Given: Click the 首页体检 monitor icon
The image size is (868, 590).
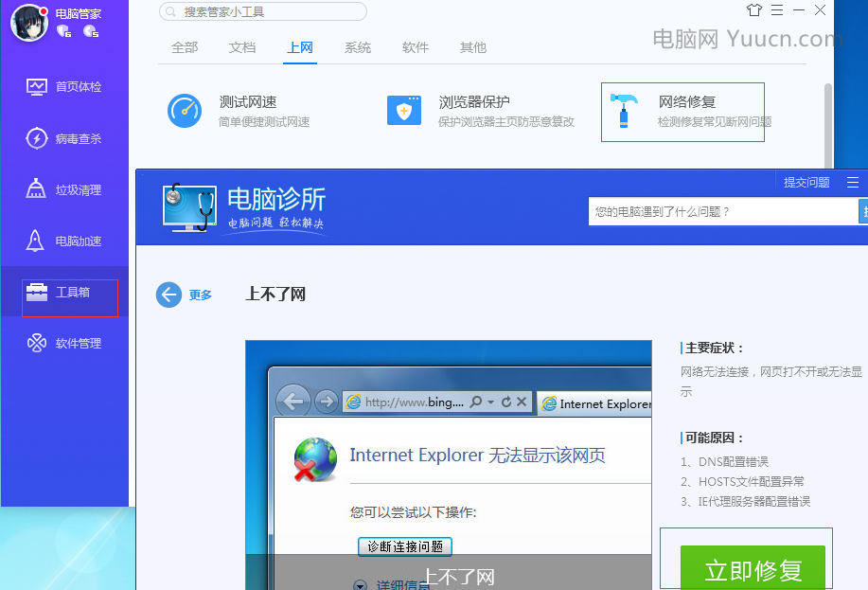Looking at the screenshot, I should (x=37, y=87).
